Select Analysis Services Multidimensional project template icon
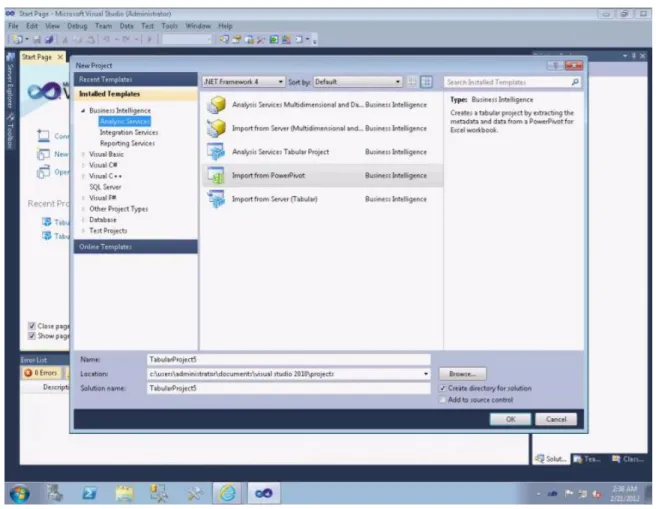This screenshot has width=656, height=509. click(x=216, y=105)
